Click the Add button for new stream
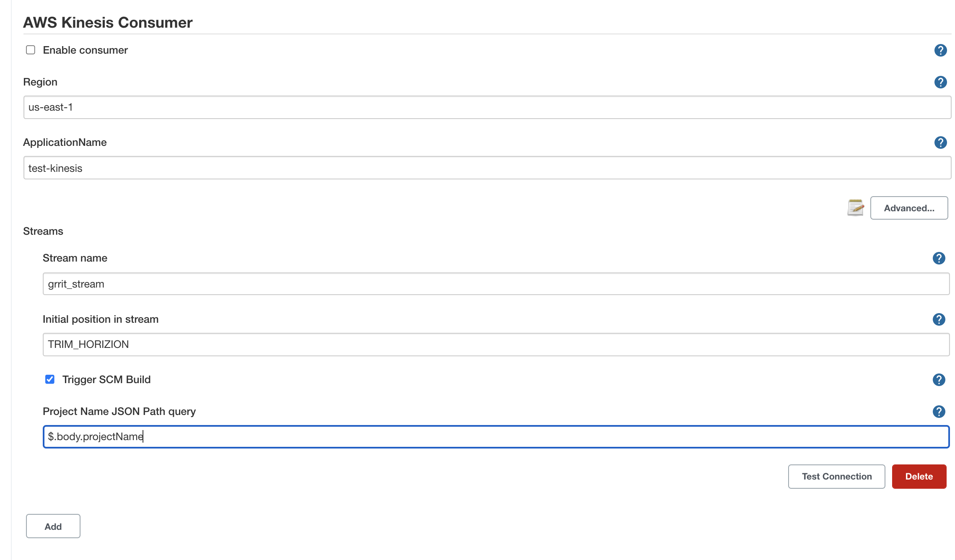This screenshot has width=955, height=560. tap(53, 526)
